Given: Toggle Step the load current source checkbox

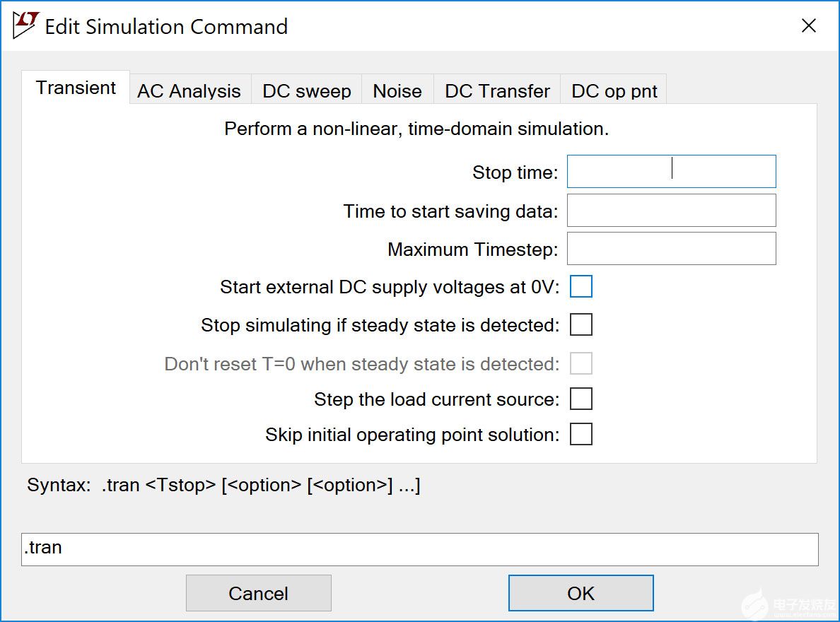Looking at the screenshot, I should (x=581, y=399).
